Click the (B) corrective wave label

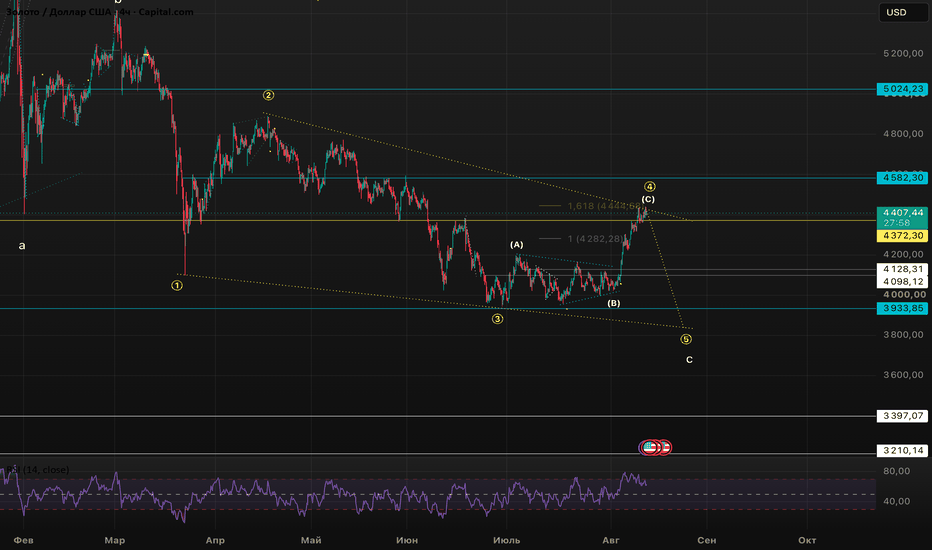pyautogui.click(x=613, y=303)
